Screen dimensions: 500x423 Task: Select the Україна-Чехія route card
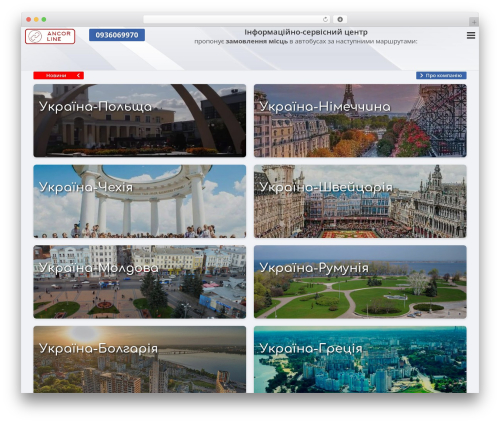tap(140, 201)
